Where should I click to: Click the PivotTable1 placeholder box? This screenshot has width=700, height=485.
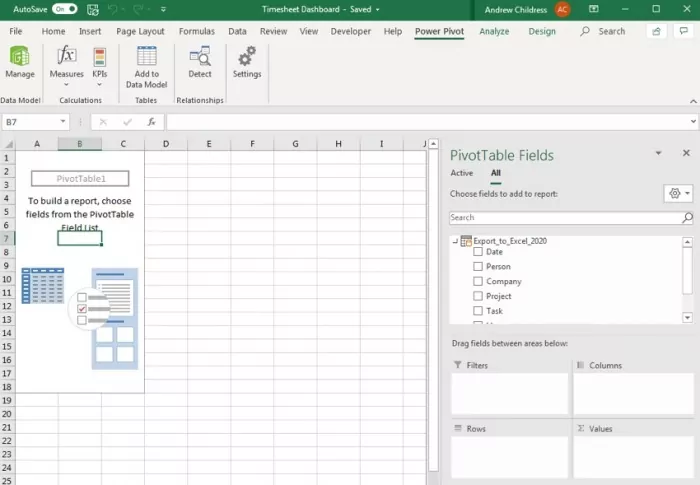tap(80, 179)
